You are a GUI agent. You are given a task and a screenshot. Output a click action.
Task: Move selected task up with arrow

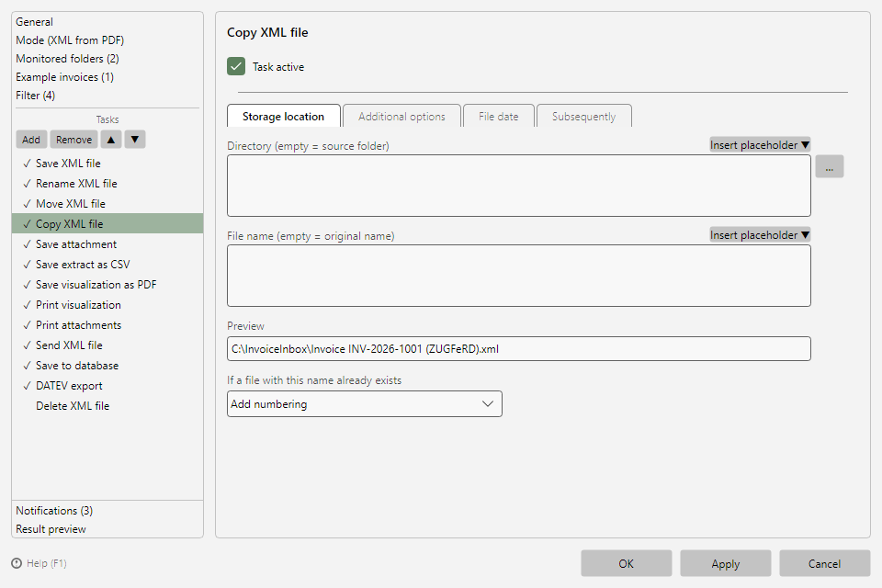coord(111,140)
